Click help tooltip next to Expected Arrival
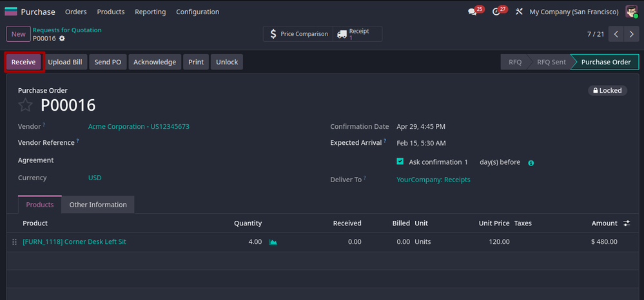 pyautogui.click(x=385, y=141)
